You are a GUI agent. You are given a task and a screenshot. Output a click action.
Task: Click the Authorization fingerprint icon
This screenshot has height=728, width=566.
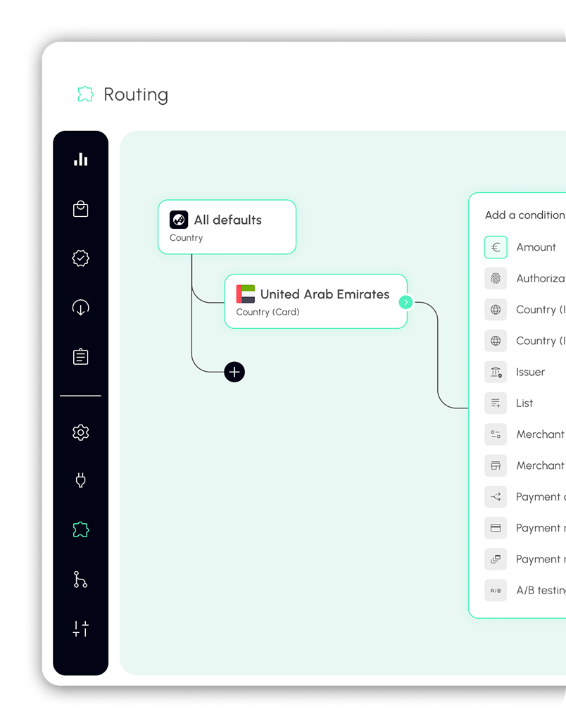coord(496,279)
